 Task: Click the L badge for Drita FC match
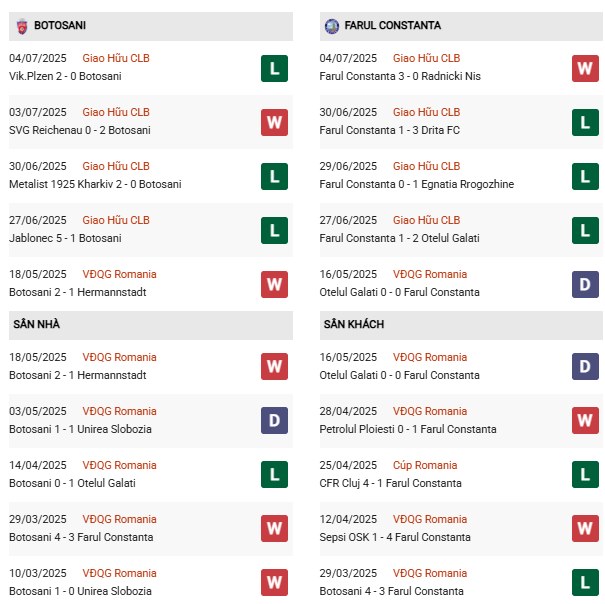[585, 122]
